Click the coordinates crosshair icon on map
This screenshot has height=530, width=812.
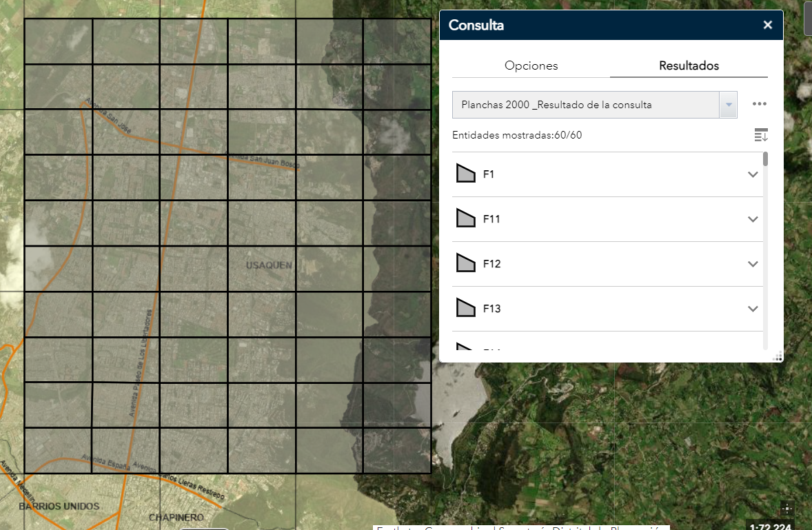point(787,509)
